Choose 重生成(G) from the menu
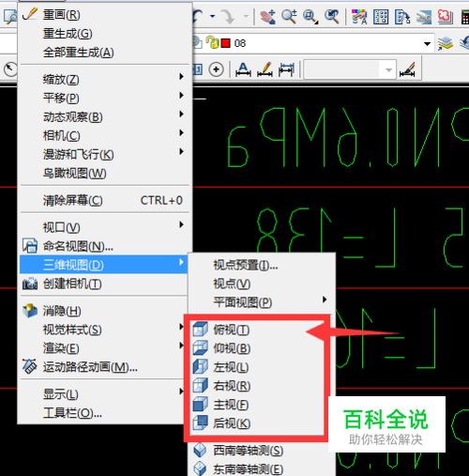The width and height of the screenshot is (469, 476). click(104, 34)
